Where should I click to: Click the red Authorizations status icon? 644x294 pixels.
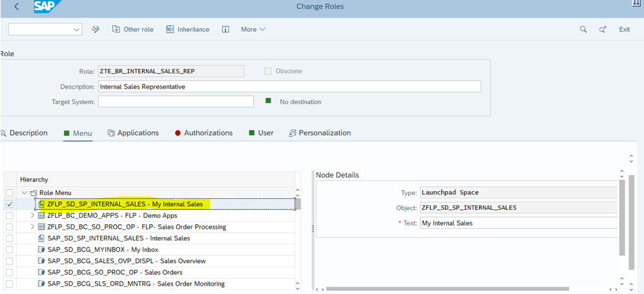click(x=178, y=133)
